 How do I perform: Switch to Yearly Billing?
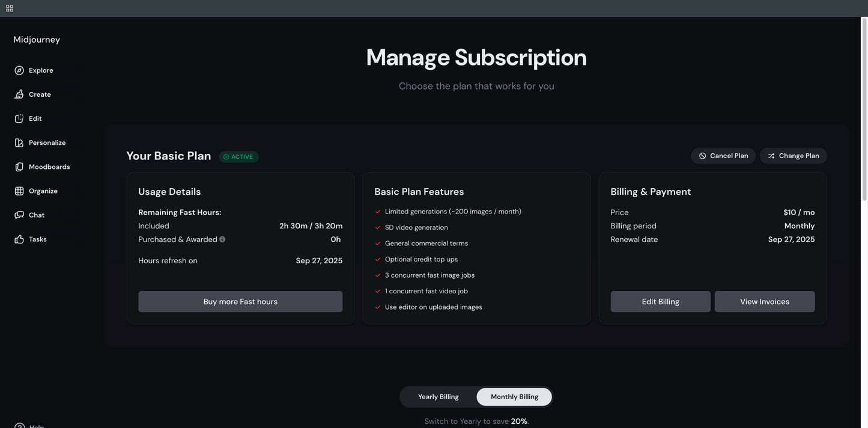click(x=438, y=397)
